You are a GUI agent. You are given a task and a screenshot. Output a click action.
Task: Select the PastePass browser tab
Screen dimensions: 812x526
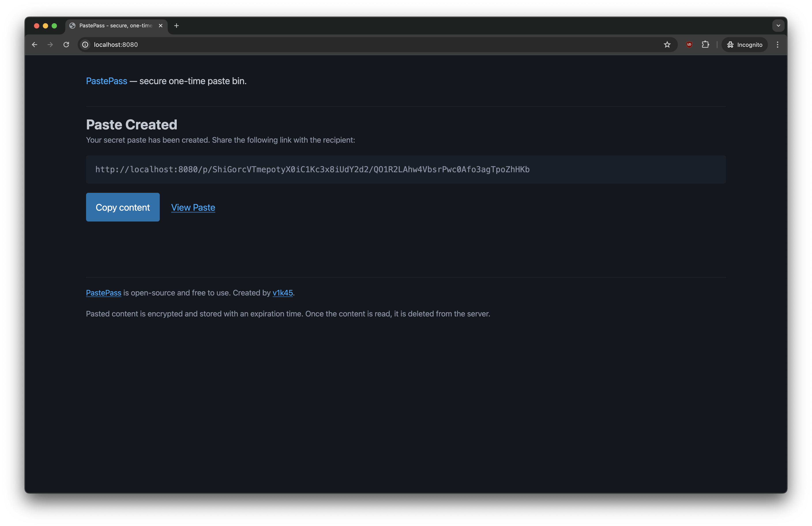pyautogui.click(x=115, y=26)
